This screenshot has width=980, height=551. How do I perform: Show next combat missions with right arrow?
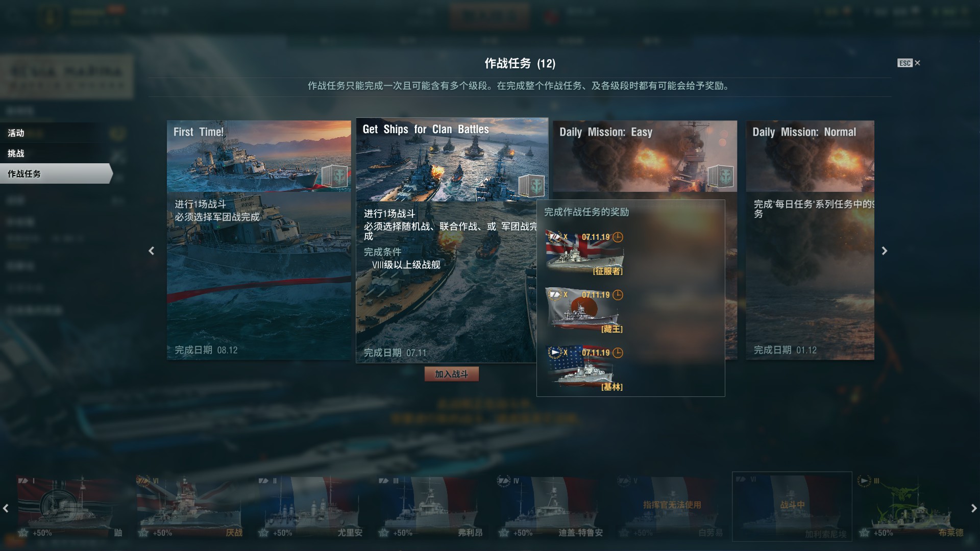pyautogui.click(x=885, y=251)
